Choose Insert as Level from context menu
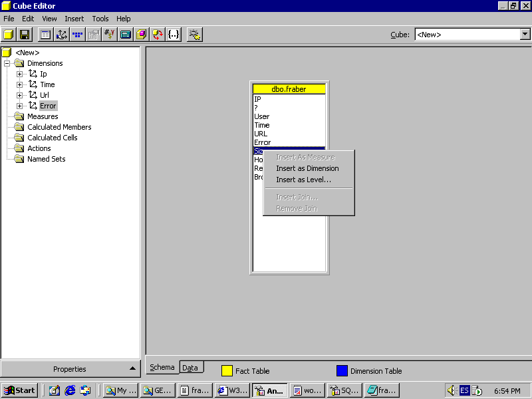532x399 pixels. click(303, 180)
